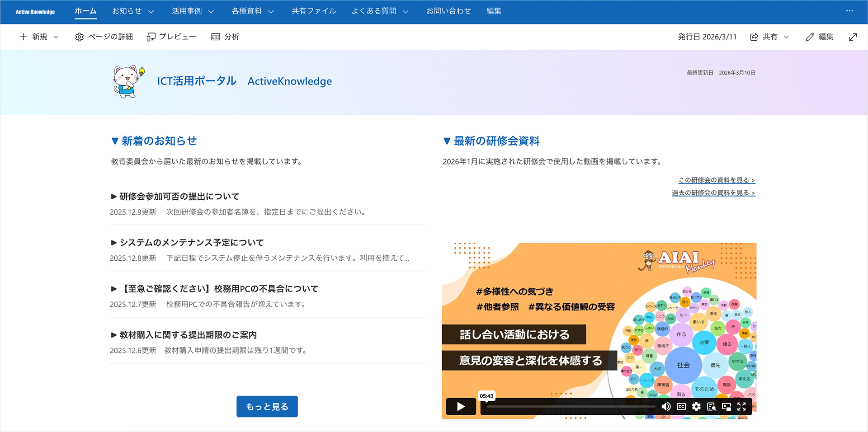Click the もっと見る button
Screen dimensions: 868x432
267,407
